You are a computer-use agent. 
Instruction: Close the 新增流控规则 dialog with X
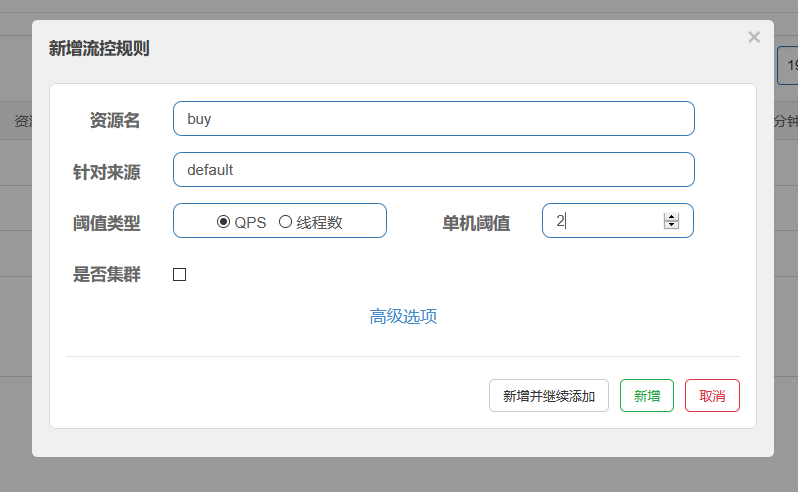[x=754, y=38]
